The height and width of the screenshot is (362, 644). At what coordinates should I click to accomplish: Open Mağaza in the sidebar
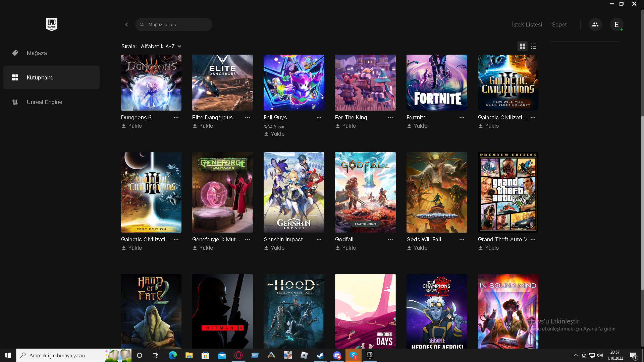(x=51, y=53)
